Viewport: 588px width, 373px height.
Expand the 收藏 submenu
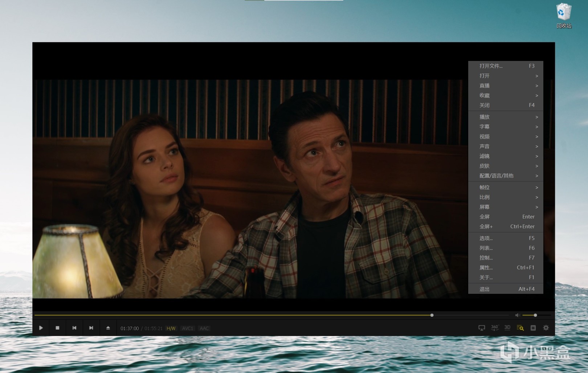point(506,95)
